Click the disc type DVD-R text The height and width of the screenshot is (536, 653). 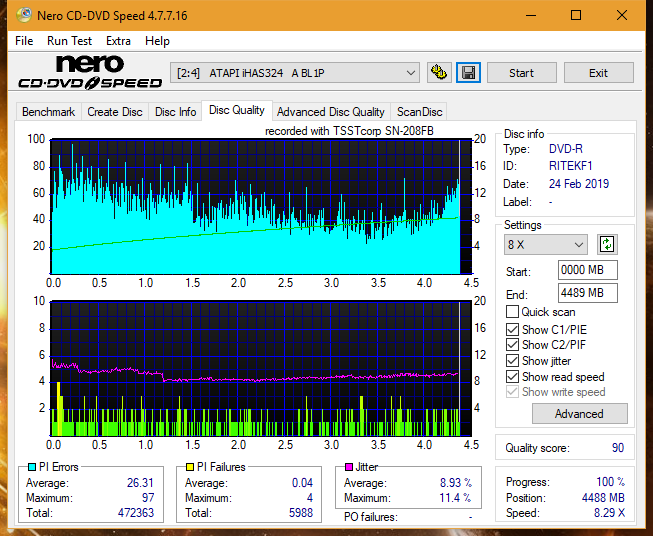tap(566, 149)
